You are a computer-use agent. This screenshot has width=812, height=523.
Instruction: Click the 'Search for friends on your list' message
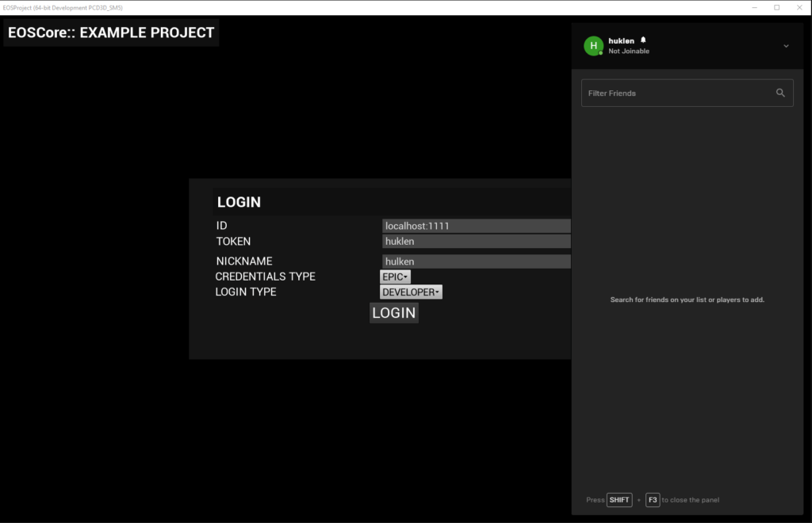coord(688,300)
